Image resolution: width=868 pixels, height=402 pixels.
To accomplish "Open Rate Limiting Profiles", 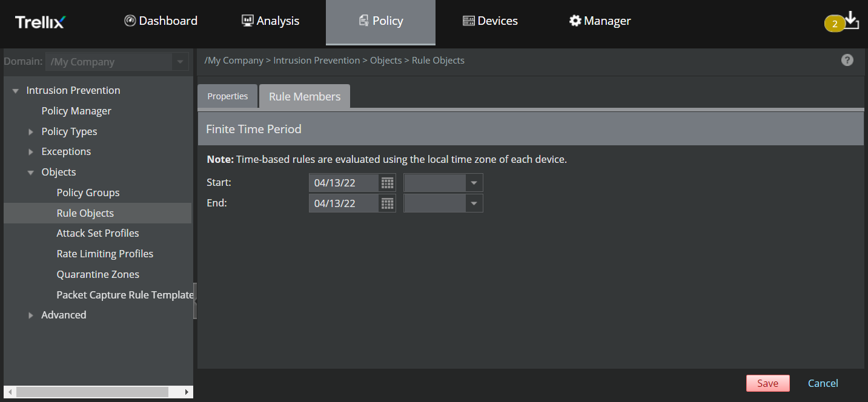I will [x=105, y=254].
